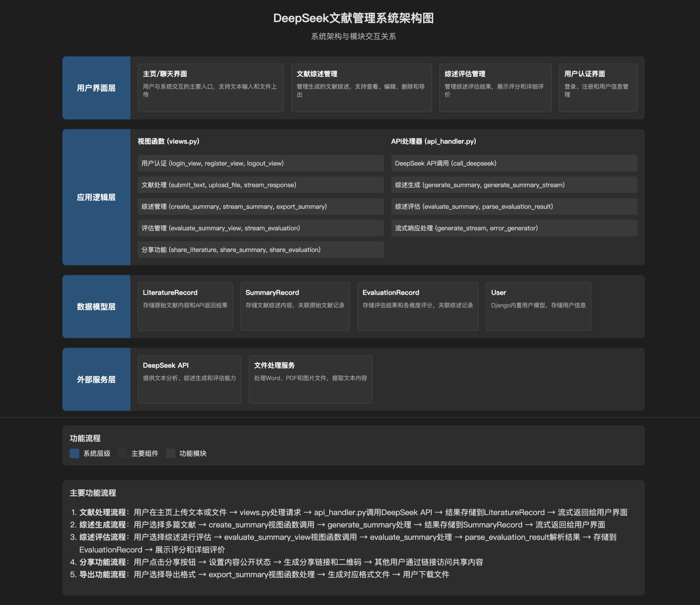Click the 分享功能流程 list item
Screen dimensions: 700x605
(x=281, y=562)
